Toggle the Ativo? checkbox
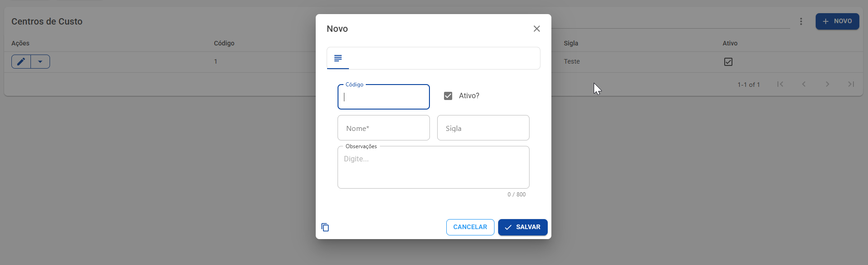The image size is (868, 265). 448,96
